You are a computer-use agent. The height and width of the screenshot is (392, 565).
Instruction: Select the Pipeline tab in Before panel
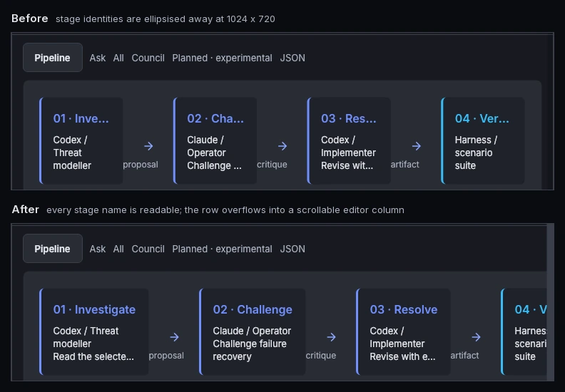coord(53,58)
